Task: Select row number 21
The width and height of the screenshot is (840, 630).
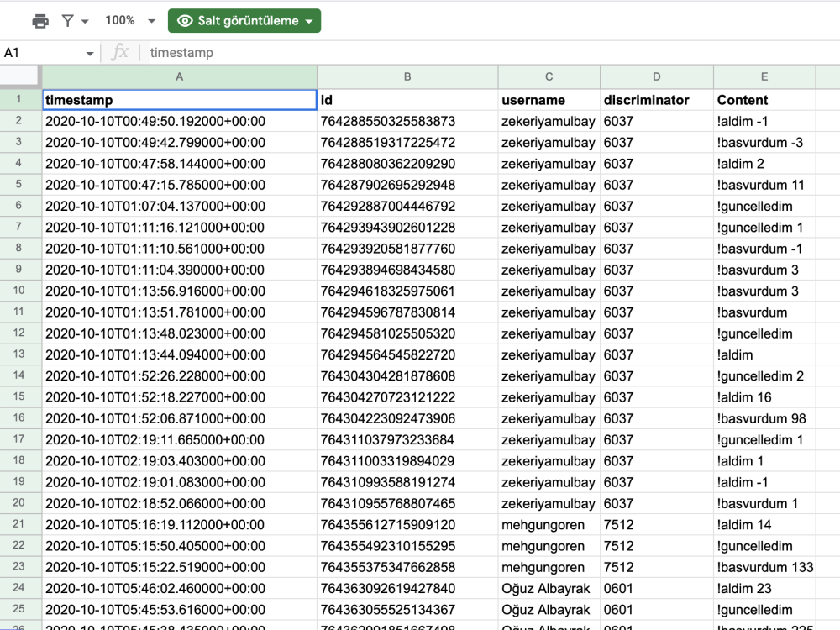Action: pos(18,524)
